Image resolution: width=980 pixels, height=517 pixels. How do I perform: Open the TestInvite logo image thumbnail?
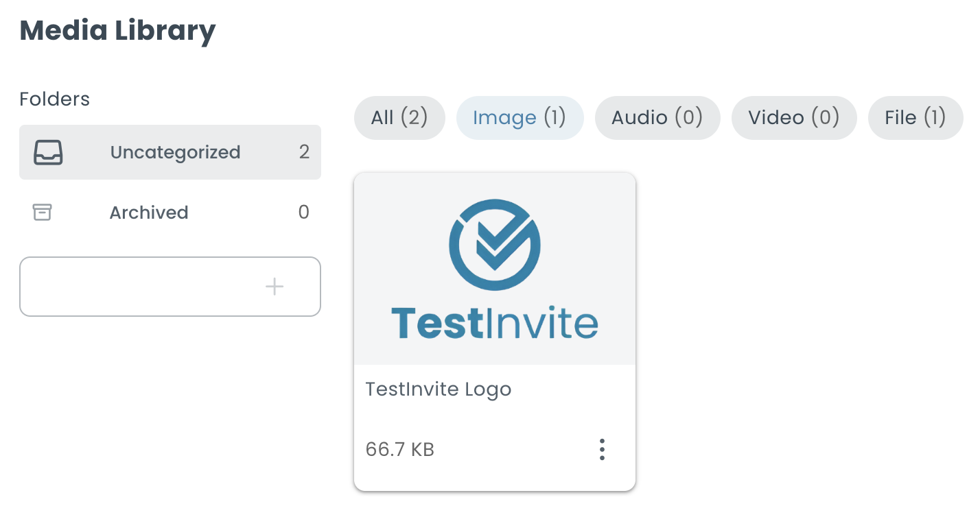[495, 269]
